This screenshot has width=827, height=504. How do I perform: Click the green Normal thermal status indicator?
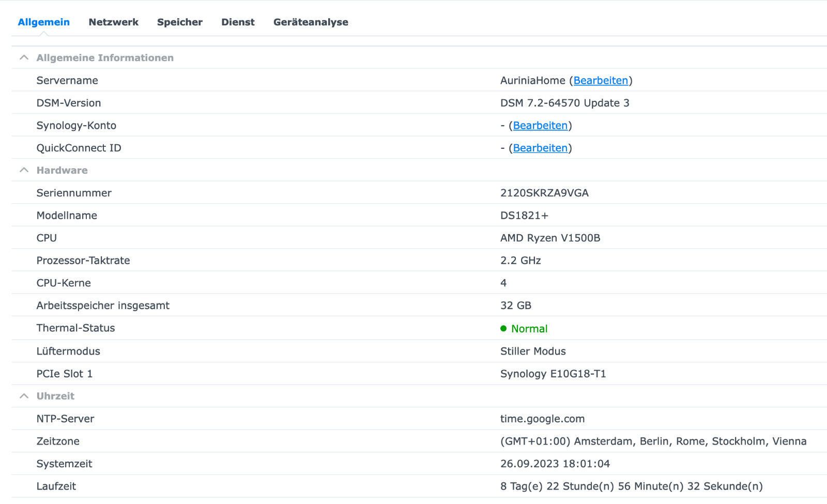click(524, 328)
